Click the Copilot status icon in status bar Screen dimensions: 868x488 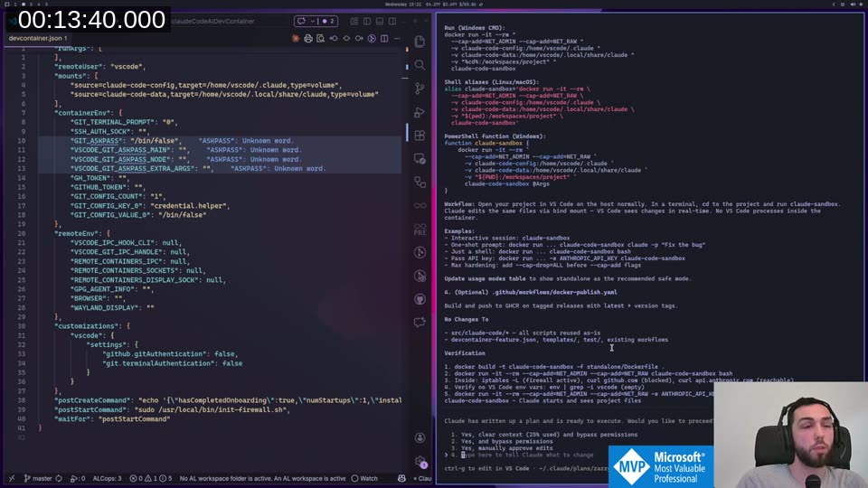pyautogui.click(x=401, y=479)
